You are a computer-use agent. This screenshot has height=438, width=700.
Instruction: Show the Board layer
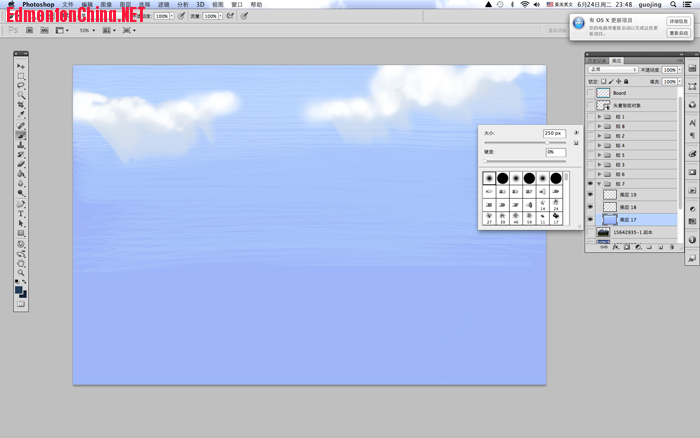point(590,93)
